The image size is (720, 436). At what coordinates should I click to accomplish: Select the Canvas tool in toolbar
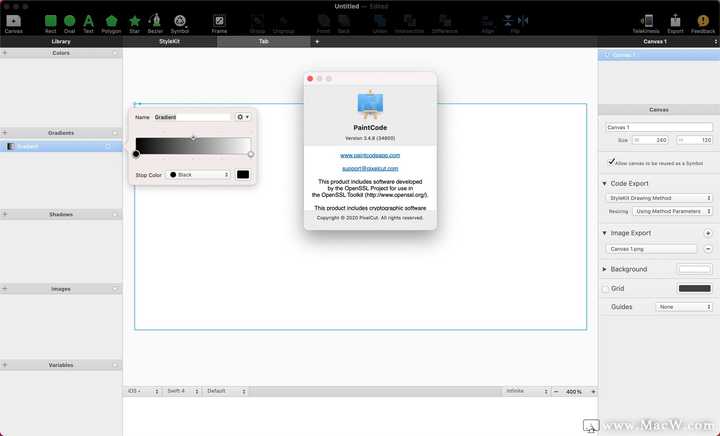[13, 24]
